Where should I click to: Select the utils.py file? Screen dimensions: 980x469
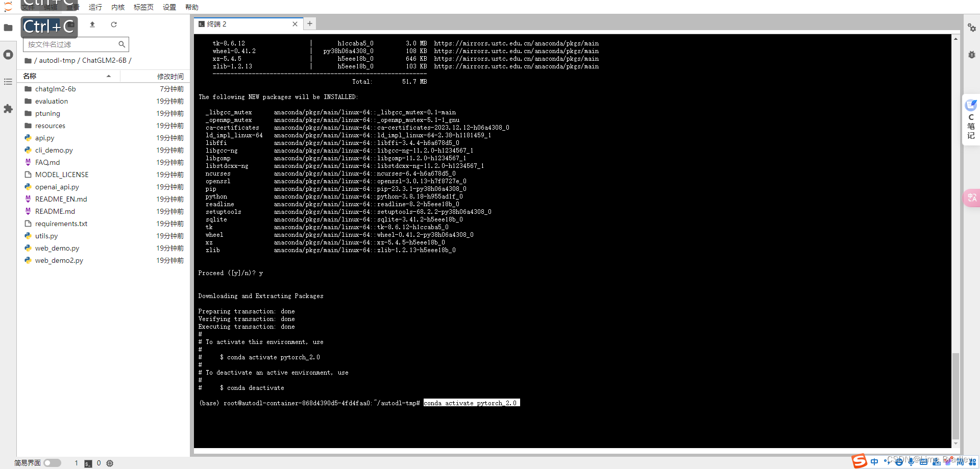point(104,236)
